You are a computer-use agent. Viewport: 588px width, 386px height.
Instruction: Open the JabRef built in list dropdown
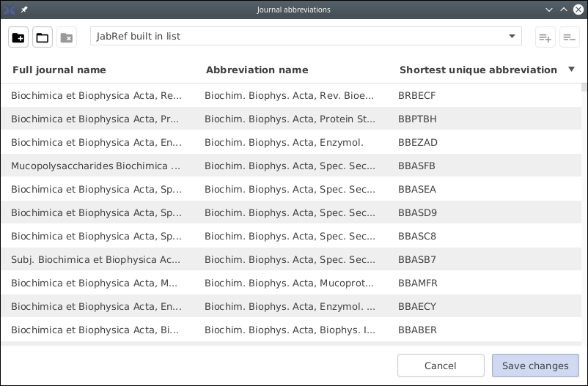306,37
